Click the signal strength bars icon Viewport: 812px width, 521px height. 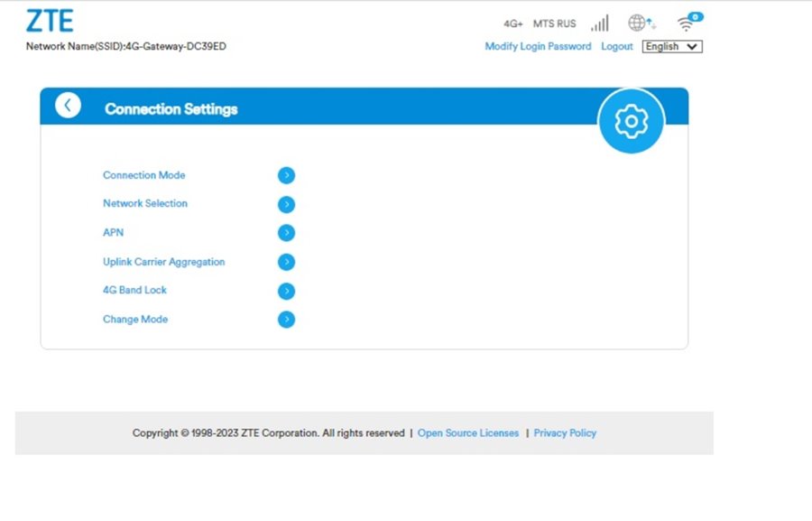(x=599, y=23)
